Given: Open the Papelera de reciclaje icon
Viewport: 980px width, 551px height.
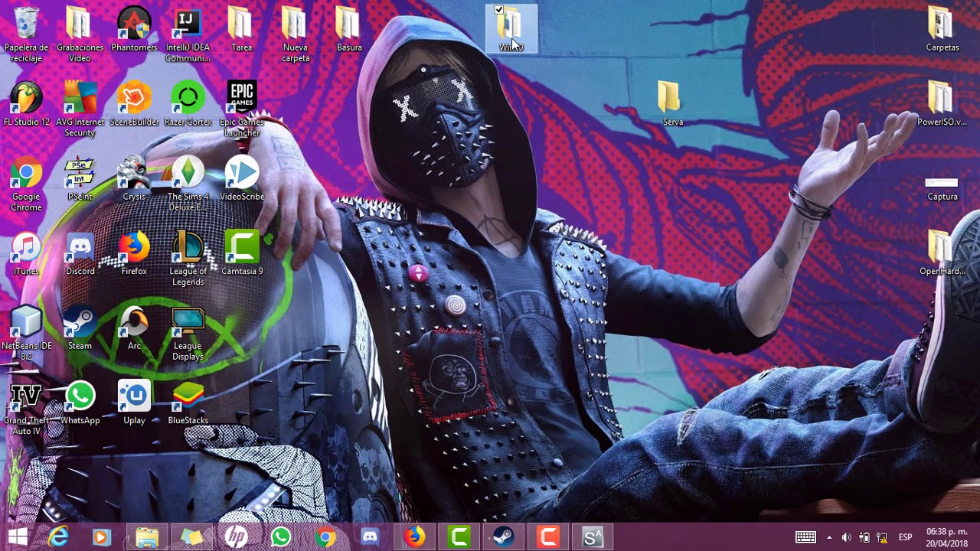Looking at the screenshot, I should click(x=26, y=34).
